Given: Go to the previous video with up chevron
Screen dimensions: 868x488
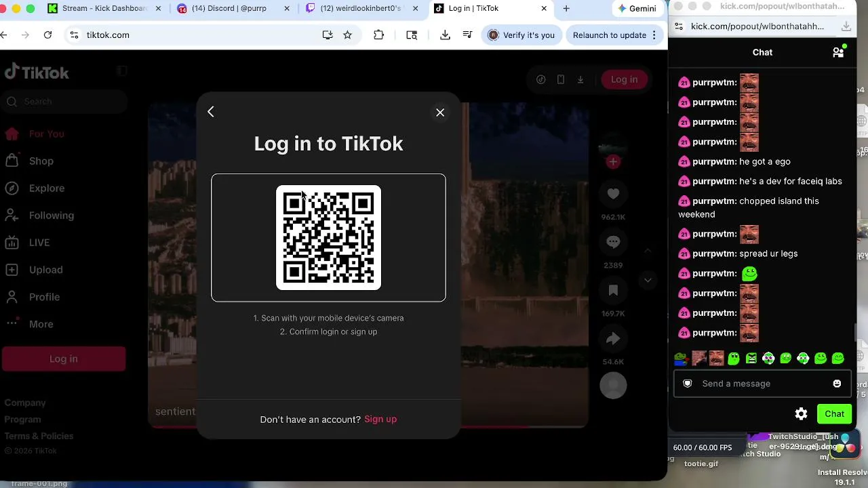Looking at the screenshot, I should pyautogui.click(x=648, y=251).
